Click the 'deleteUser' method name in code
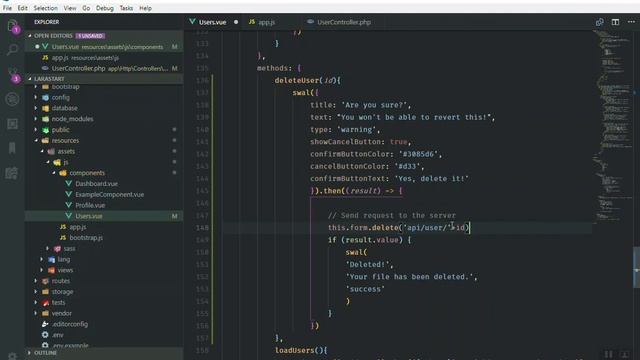This screenshot has width=640, height=360. point(297,80)
